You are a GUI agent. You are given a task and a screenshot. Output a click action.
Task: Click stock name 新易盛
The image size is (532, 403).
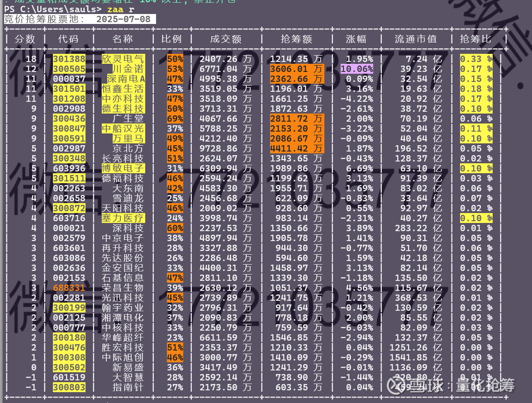[128, 367]
